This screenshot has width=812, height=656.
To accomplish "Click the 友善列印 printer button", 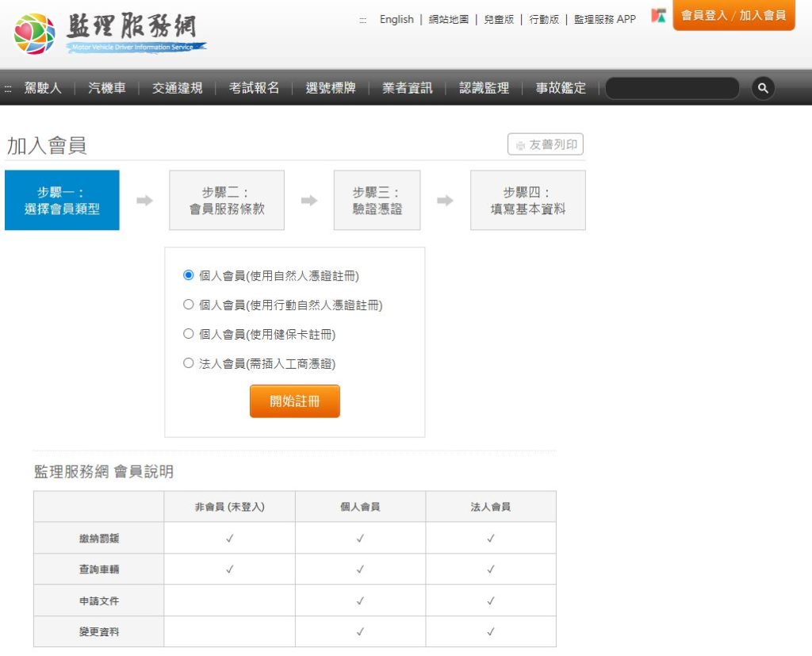I will (546, 145).
